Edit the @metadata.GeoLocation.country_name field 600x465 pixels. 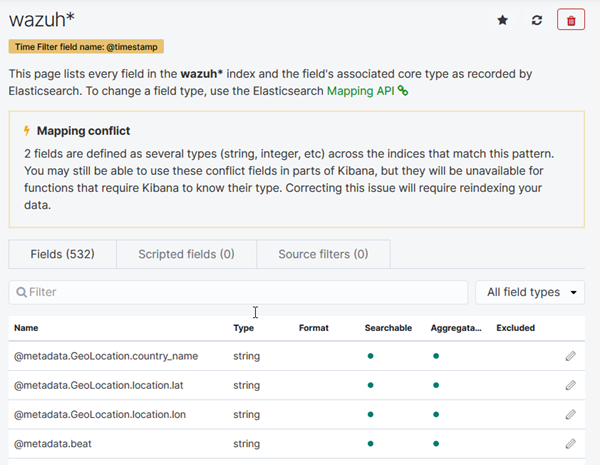(x=571, y=356)
